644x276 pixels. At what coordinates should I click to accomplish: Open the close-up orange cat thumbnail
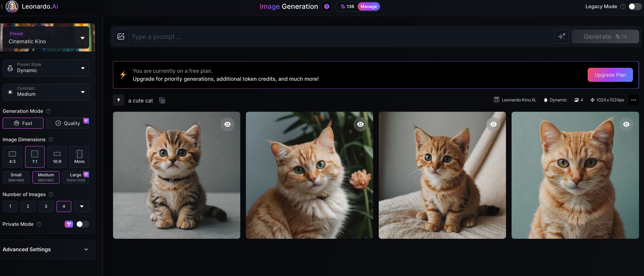tap(575, 175)
